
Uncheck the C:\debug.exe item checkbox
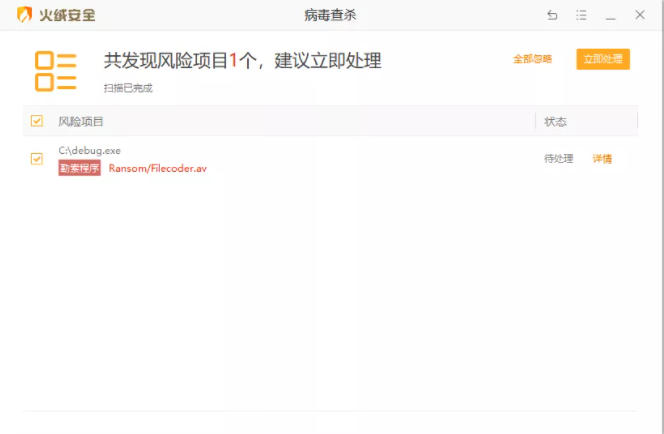(37, 159)
